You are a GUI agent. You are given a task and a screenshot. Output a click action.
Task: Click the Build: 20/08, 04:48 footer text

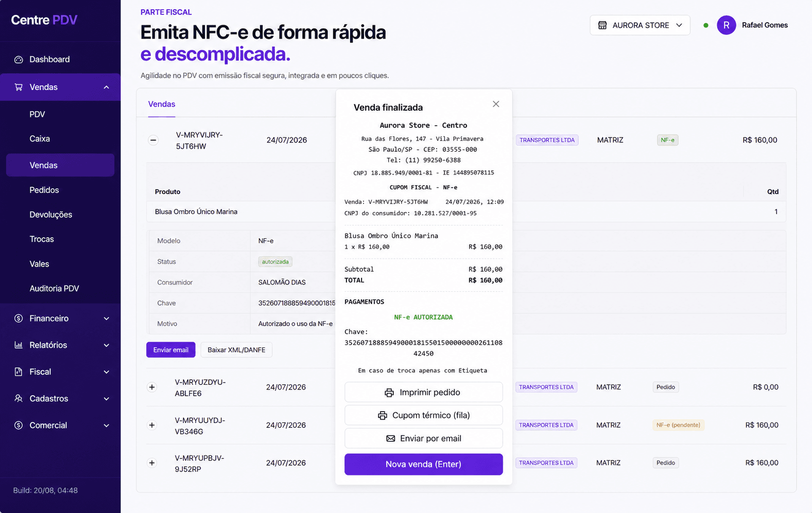[45, 491]
